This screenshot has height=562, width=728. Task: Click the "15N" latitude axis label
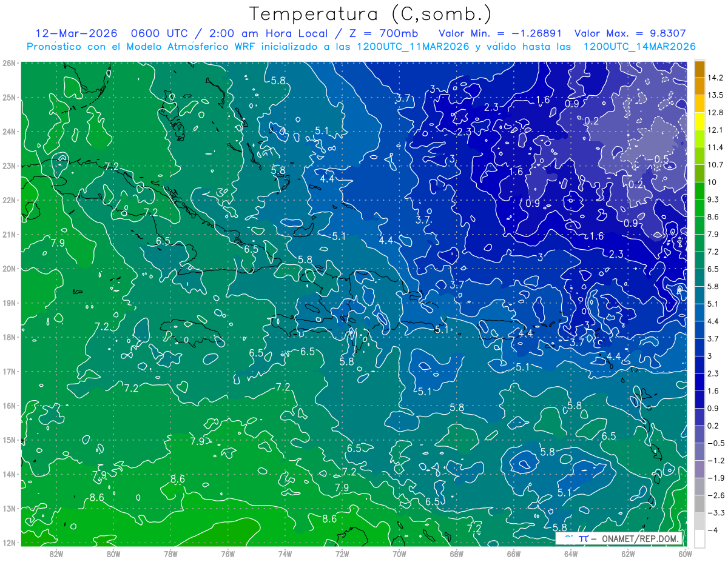pos(9,440)
